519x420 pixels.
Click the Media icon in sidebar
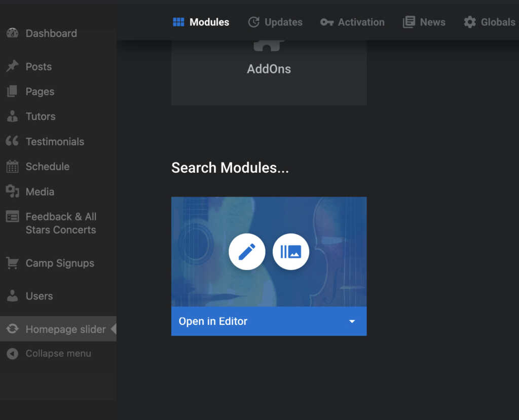pos(13,192)
